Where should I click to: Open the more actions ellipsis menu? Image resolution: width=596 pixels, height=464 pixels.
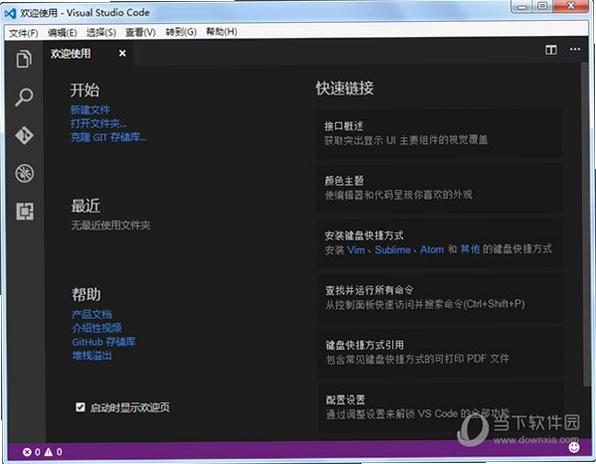(575, 49)
